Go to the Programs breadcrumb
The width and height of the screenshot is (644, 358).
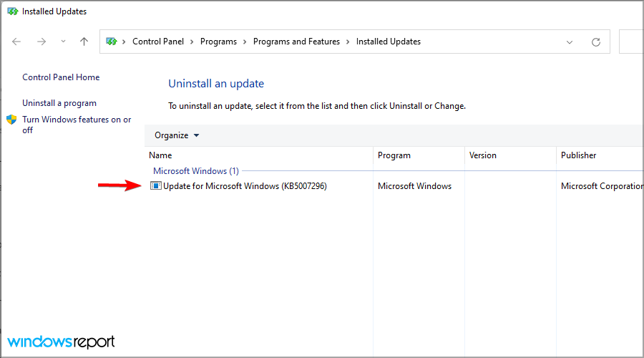[x=218, y=42]
